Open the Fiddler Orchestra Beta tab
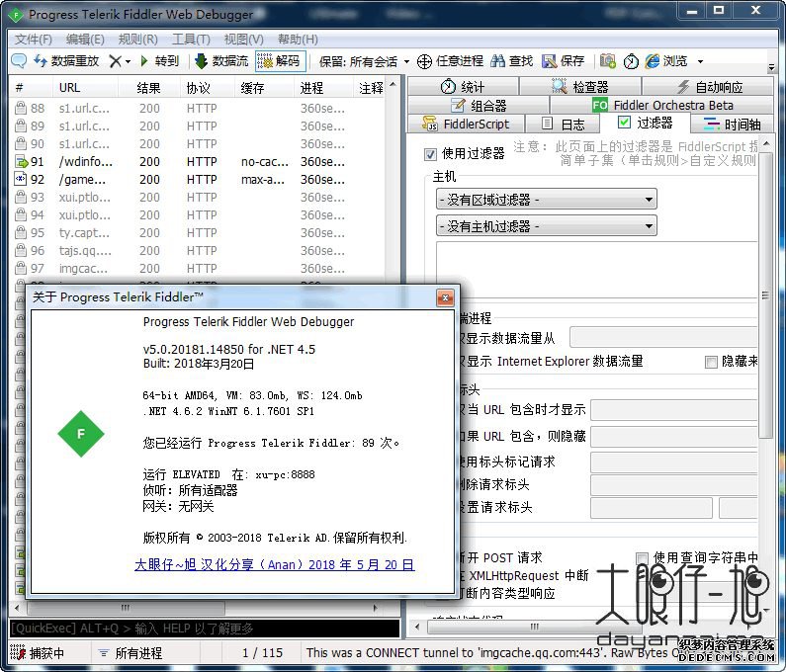Screen dimensions: 786x672 pyautogui.click(x=661, y=105)
